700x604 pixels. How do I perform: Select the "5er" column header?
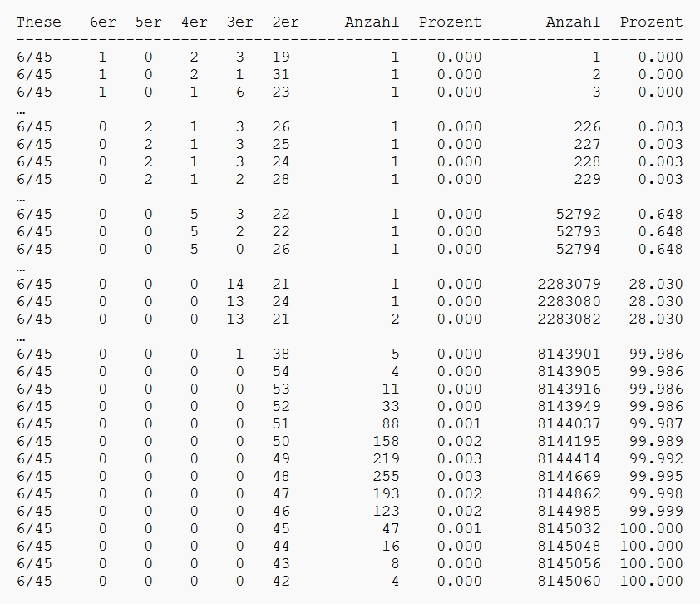click(148, 22)
